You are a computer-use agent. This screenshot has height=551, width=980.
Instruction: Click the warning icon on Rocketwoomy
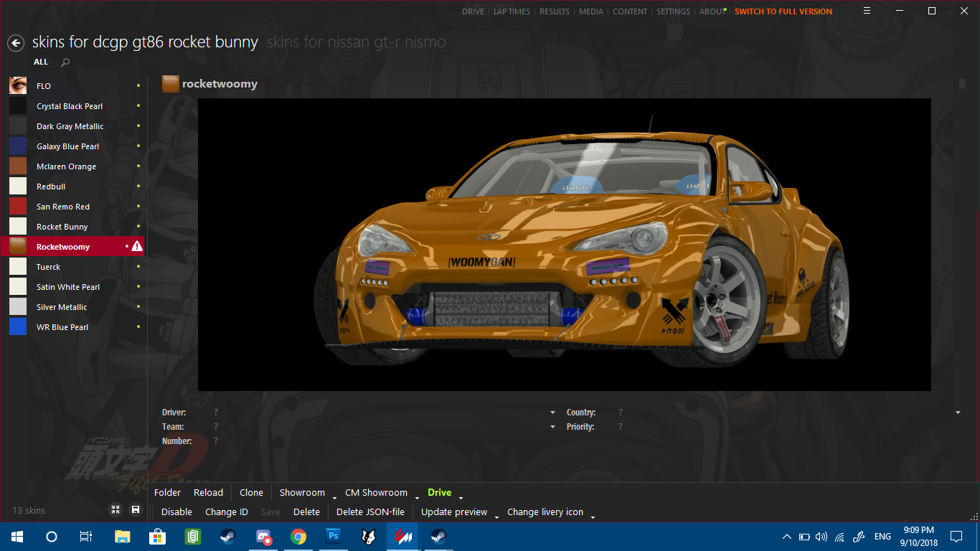tap(137, 246)
